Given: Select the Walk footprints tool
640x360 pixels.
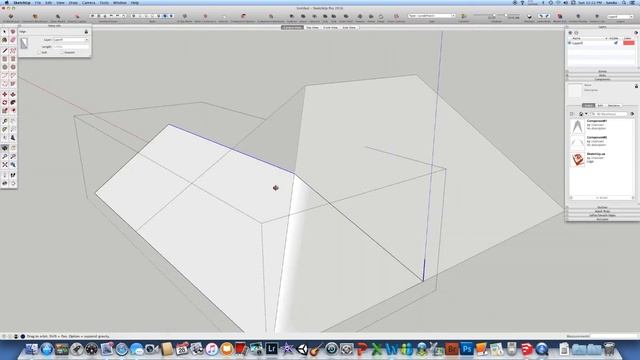Looking at the screenshot, I should click(x=13, y=175).
